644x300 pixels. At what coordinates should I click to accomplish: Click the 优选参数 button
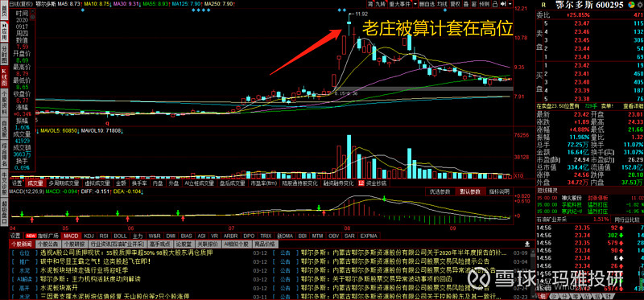point(440,191)
